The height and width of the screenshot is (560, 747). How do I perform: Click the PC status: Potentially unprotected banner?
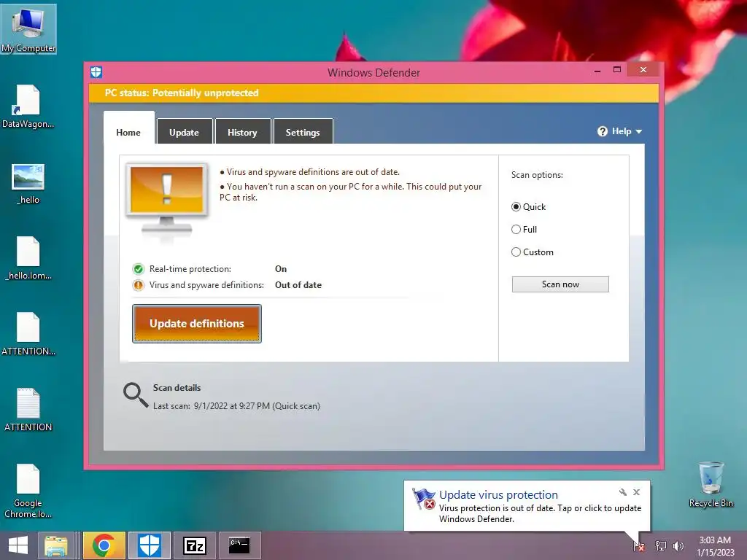click(x=373, y=93)
